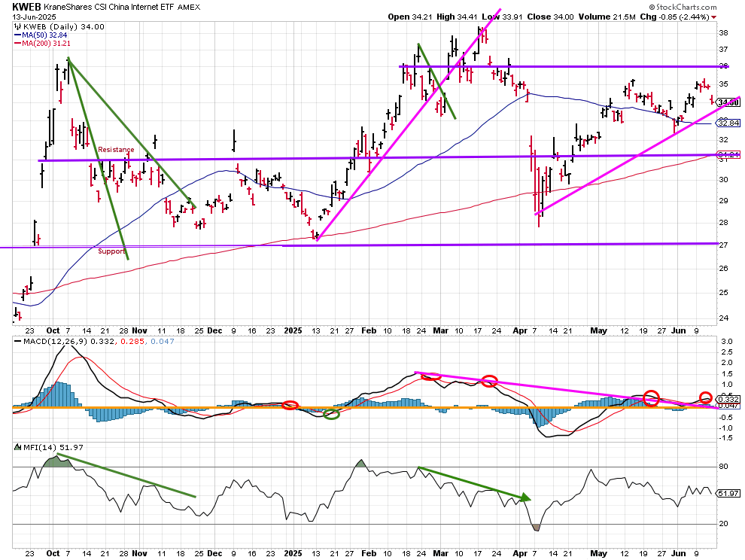Click the 80 overbought level on MFI axis
The width and height of the screenshot is (745, 560).
point(723,467)
